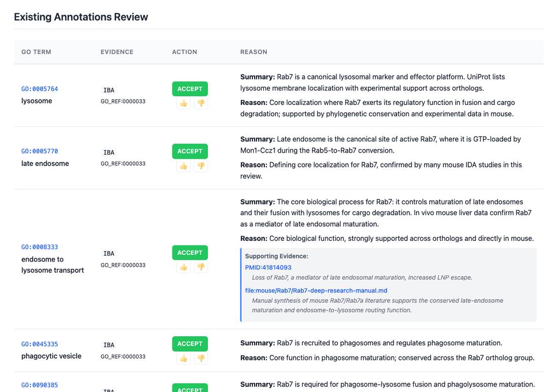Click the GO TERM column header
Image resolution: width=558 pixels, height=392 pixels.
37,52
